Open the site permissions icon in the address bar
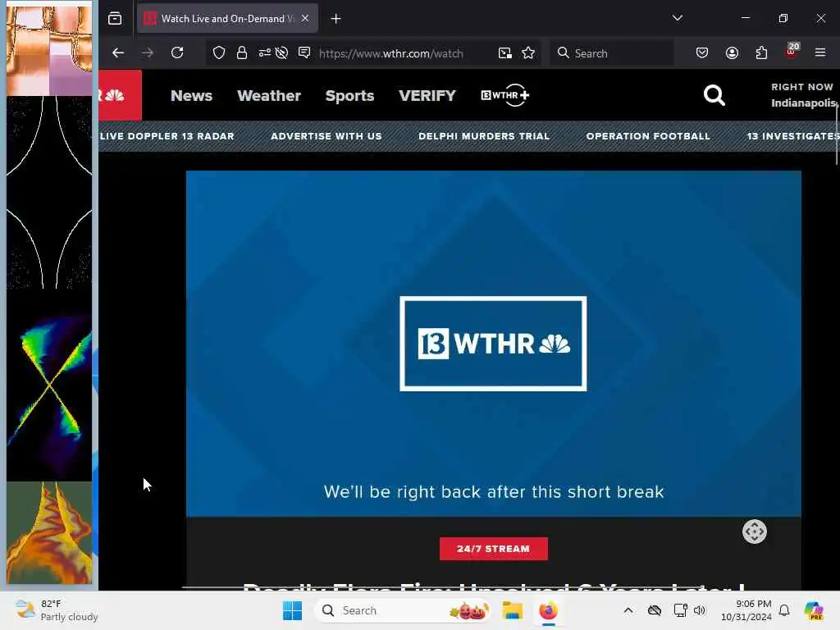 point(265,52)
